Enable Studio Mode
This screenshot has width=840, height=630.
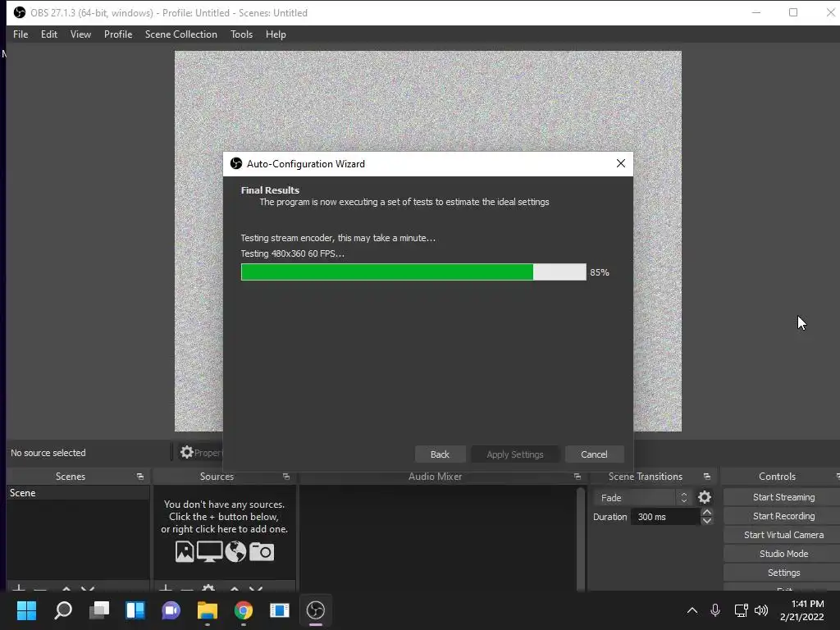click(783, 554)
